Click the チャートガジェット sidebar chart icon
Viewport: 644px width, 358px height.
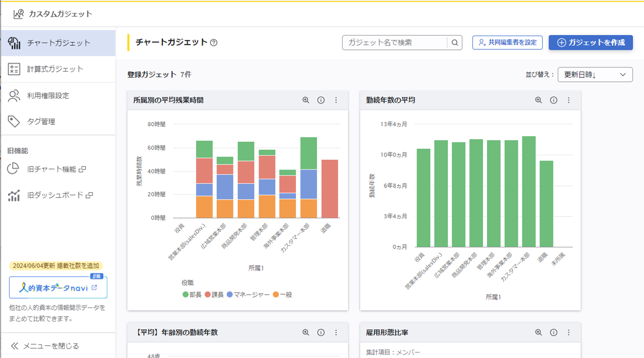[14, 43]
